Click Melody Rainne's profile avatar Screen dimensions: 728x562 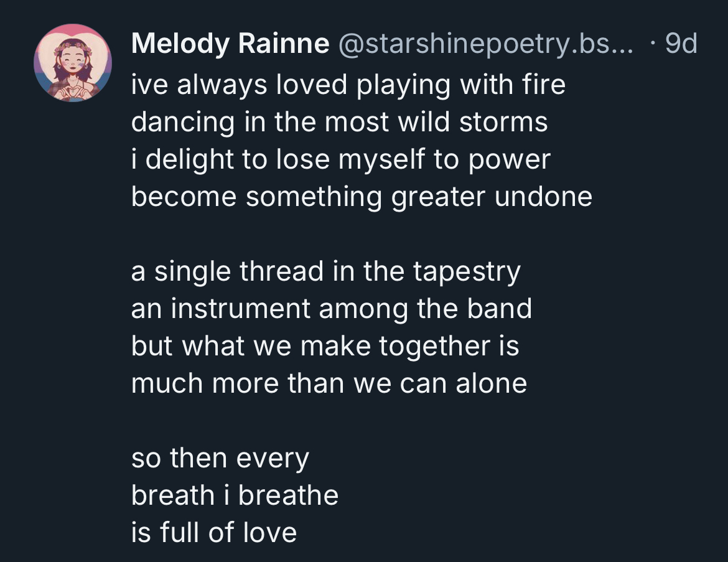coord(73,63)
